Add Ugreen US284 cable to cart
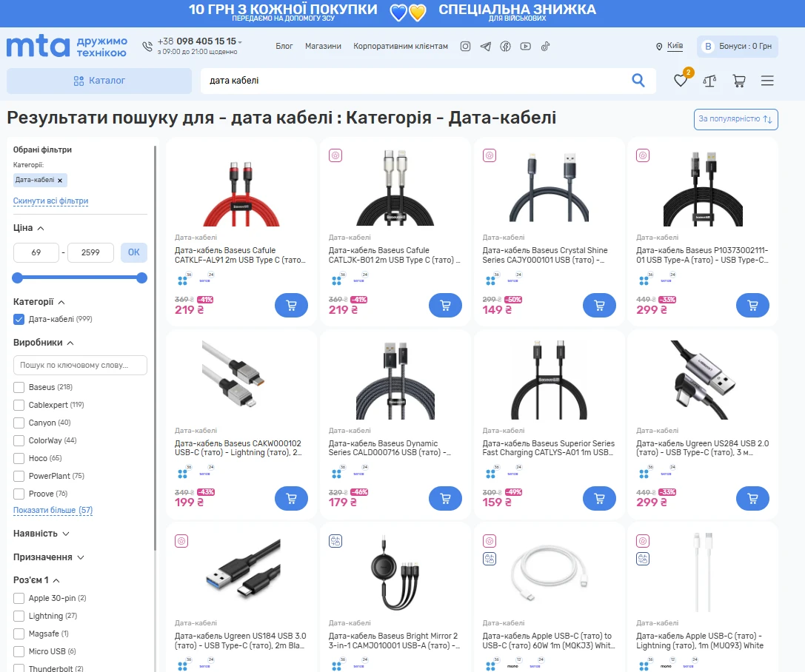This screenshot has height=672, width=805. [x=752, y=498]
